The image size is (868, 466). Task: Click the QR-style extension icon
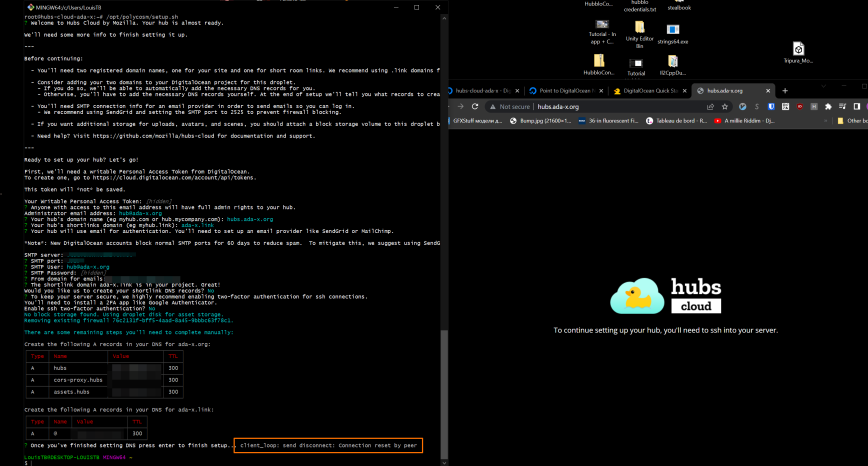point(786,106)
